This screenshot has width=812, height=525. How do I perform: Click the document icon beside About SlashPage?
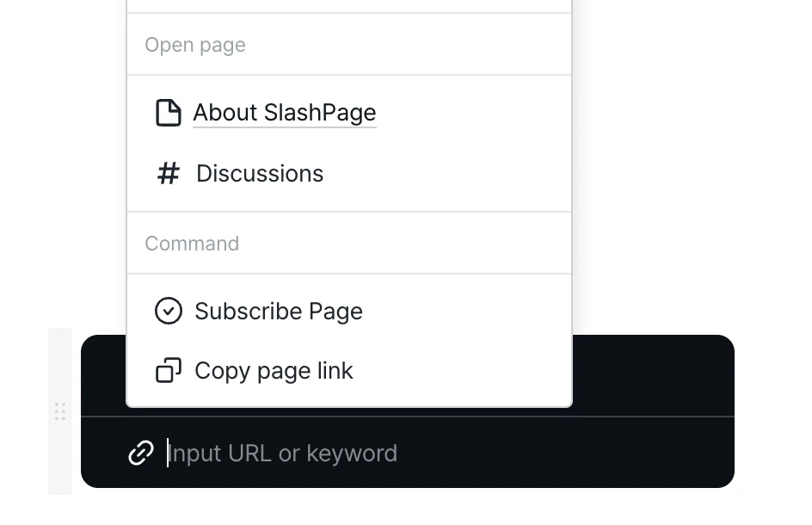click(x=169, y=113)
